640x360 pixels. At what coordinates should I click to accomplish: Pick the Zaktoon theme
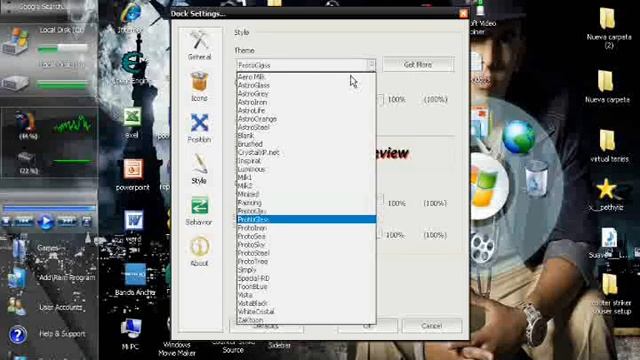click(x=306, y=320)
